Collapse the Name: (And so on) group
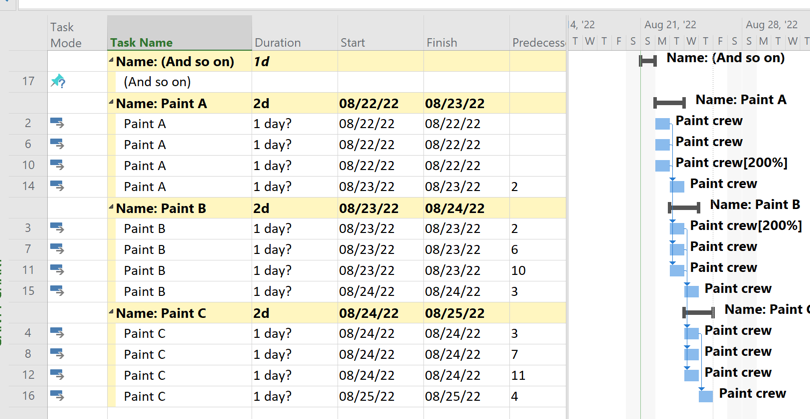 click(112, 61)
